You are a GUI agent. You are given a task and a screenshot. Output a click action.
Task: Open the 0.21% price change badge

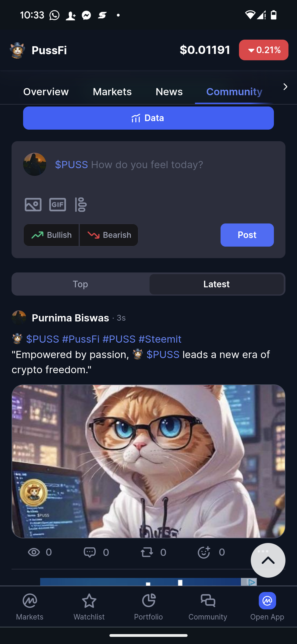[263, 50]
